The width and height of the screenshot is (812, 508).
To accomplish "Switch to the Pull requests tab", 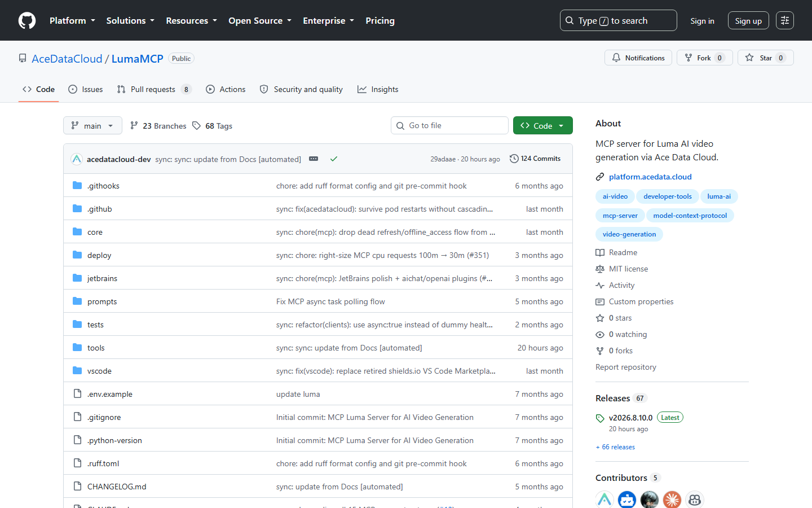I will pos(154,89).
